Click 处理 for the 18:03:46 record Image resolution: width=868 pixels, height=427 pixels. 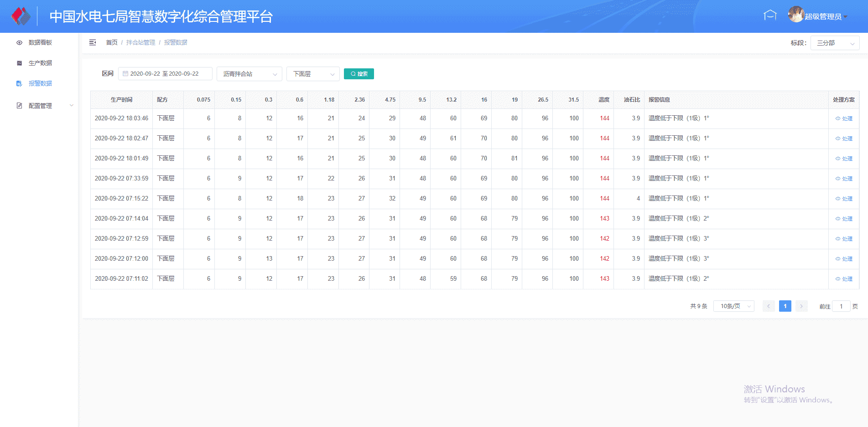(844, 118)
